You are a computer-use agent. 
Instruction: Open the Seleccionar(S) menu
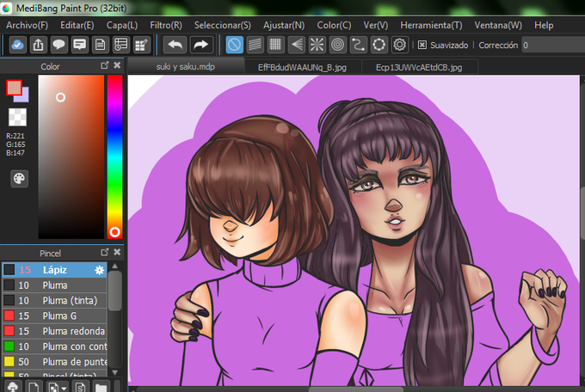coord(222,25)
